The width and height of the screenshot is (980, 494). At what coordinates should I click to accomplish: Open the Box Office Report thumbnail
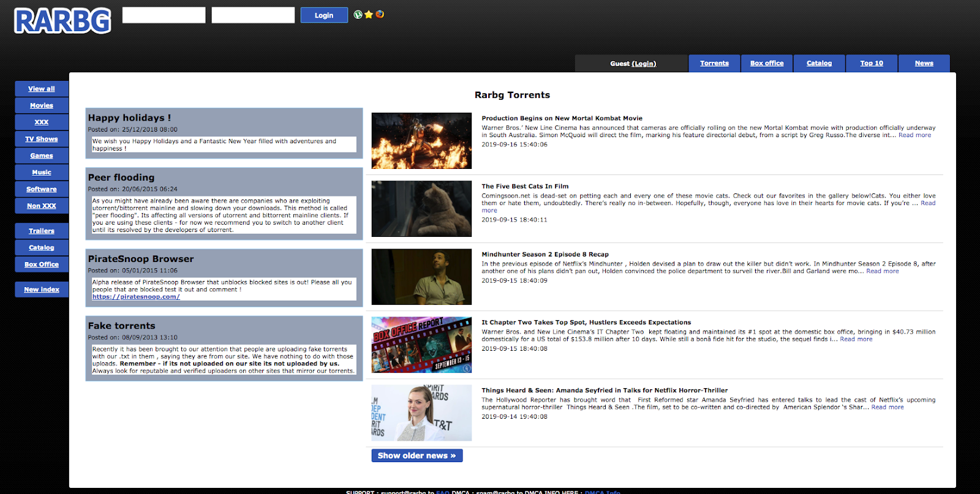click(x=421, y=345)
